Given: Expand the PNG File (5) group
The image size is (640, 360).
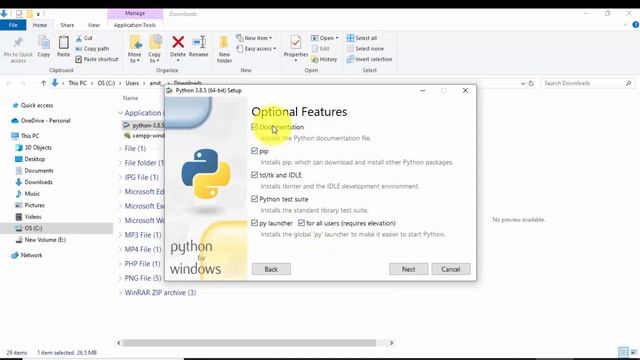Looking at the screenshot, I should 120,278.
